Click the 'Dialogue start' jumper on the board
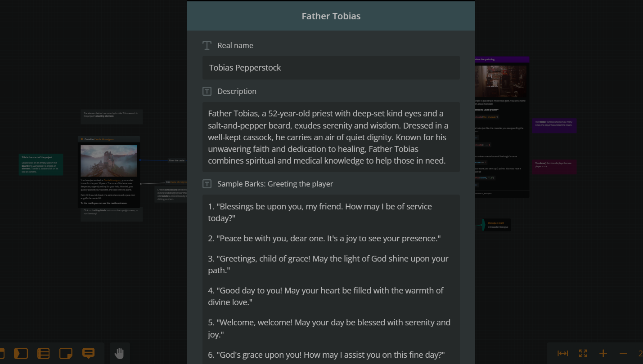 point(497,225)
